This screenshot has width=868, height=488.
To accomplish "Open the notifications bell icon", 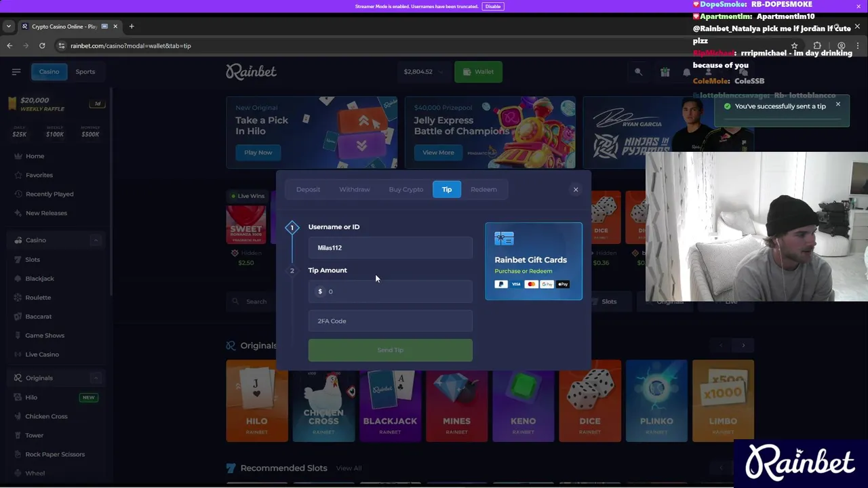I will (686, 72).
